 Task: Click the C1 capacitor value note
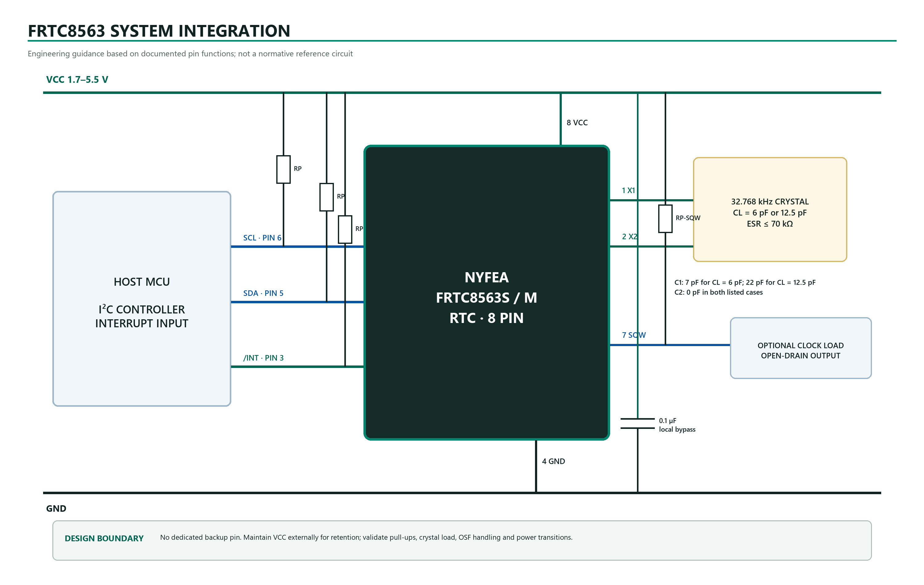click(745, 283)
